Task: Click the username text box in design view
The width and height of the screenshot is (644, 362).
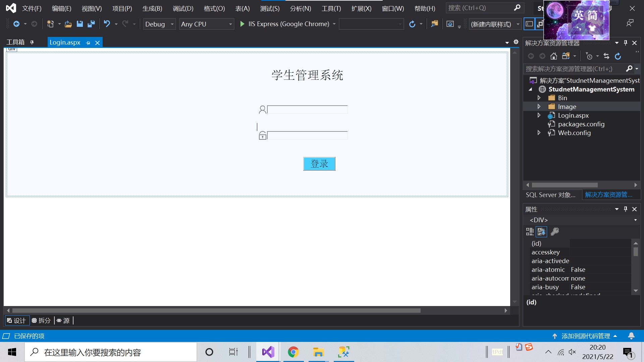Action: 307,110
